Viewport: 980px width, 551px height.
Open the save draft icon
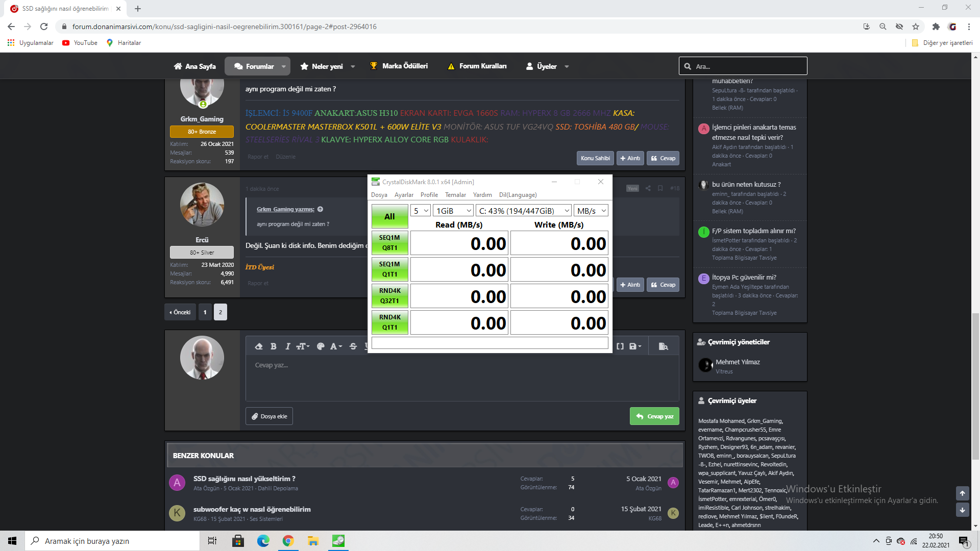(x=635, y=346)
